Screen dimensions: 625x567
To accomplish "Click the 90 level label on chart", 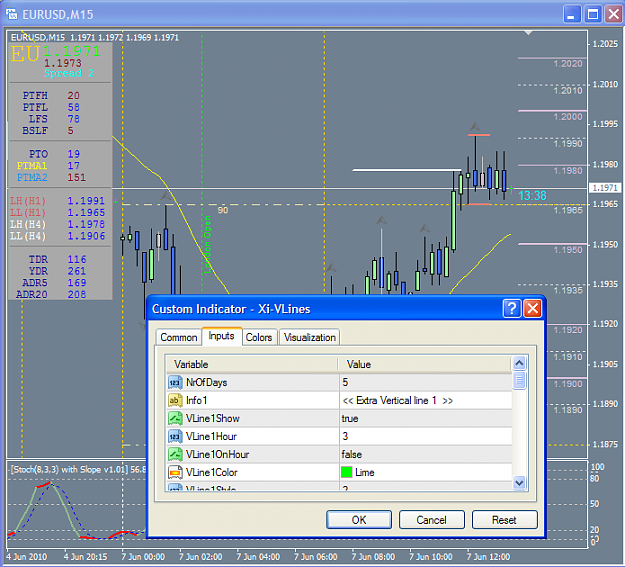I will [223, 210].
